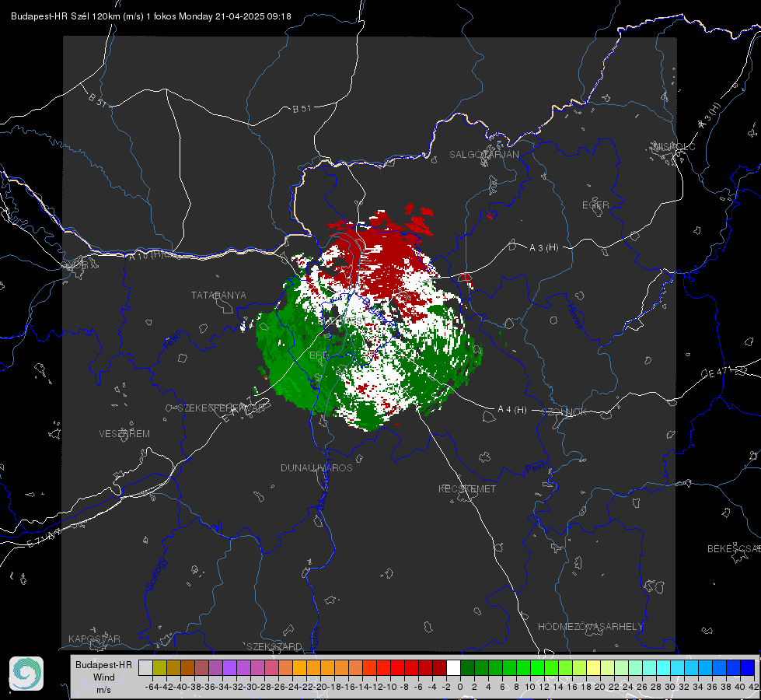This screenshot has height=700, width=761.
Task: Click the TATABÁNYA city label
Action: [x=218, y=295]
